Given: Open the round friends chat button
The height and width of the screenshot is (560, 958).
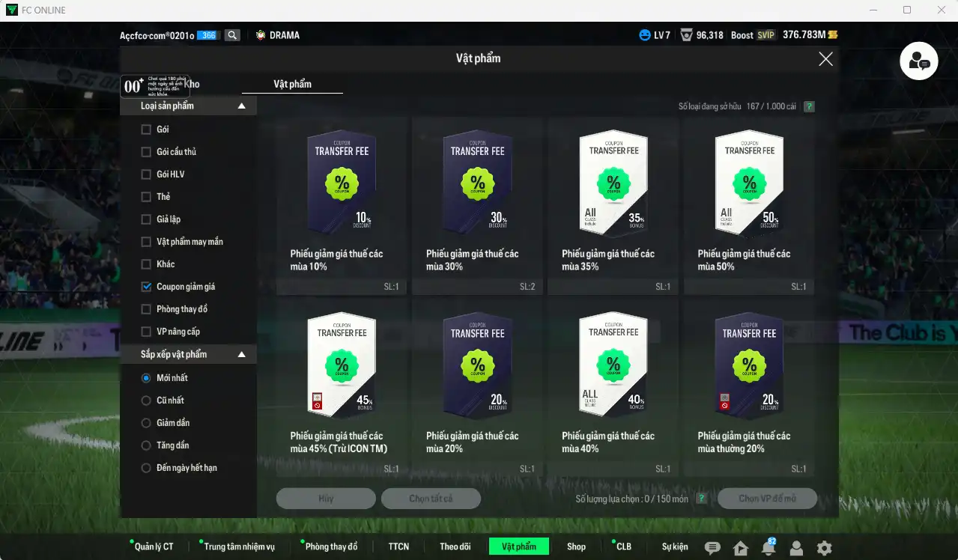Looking at the screenshot, I should click(919, 60).
